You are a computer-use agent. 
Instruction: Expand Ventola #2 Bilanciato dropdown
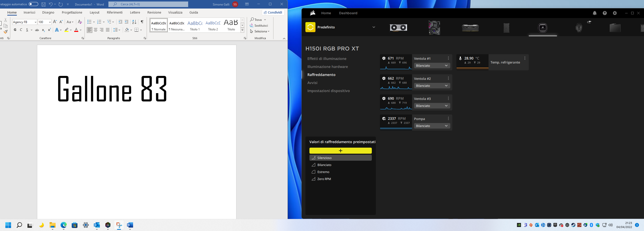(x=432, y=86)
